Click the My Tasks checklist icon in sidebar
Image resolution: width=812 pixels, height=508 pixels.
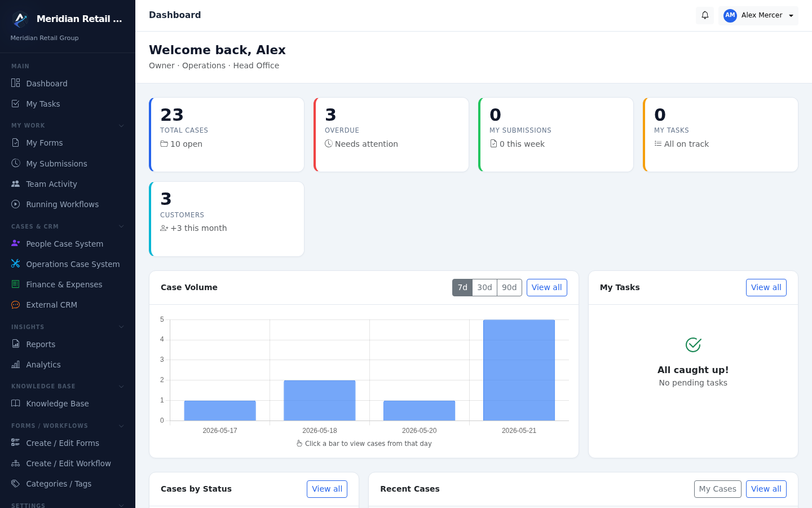[16, 104]
